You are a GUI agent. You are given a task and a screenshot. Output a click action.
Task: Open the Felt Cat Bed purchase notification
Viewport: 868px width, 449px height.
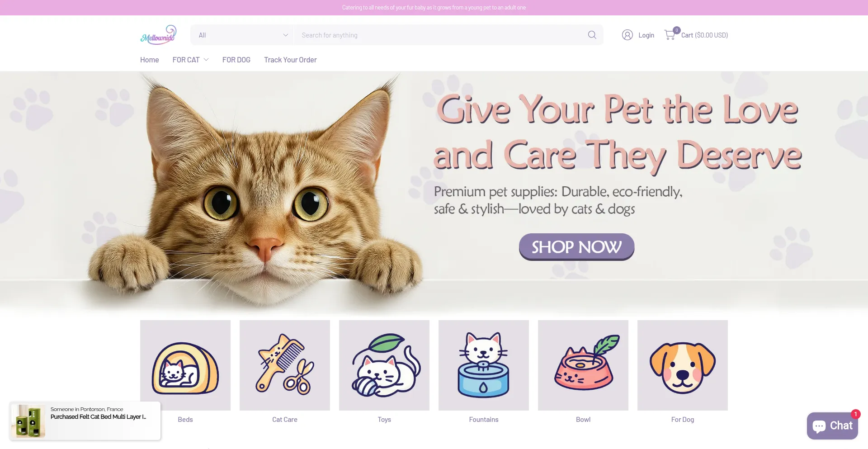pos(85,421)
